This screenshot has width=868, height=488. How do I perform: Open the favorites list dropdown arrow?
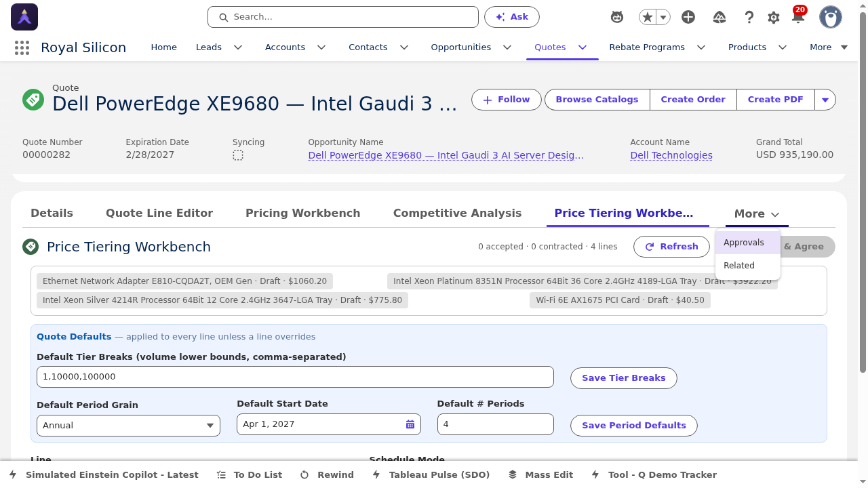pyautogui.click(x=664, y=17)
